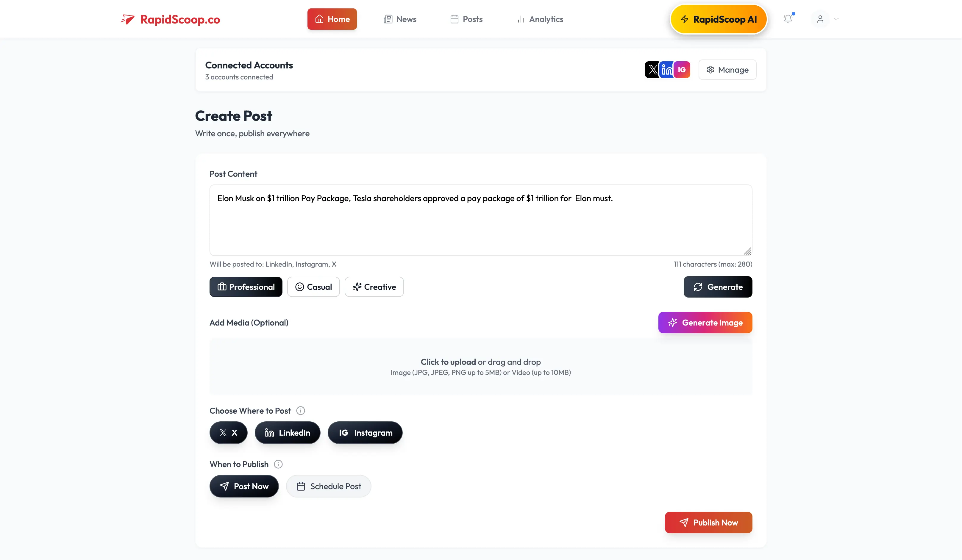Click the IG icon in Connected Accounts

pyautogui.click(x=682, y=69)
